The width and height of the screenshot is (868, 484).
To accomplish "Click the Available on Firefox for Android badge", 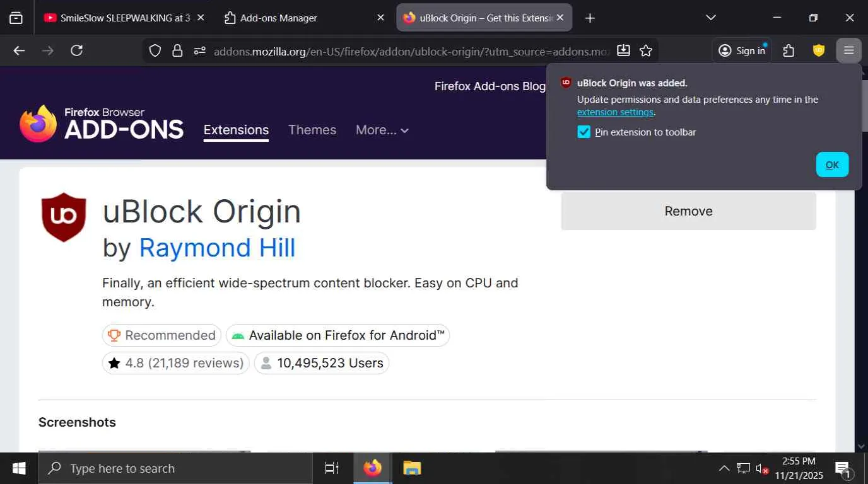I will point(337,335).
